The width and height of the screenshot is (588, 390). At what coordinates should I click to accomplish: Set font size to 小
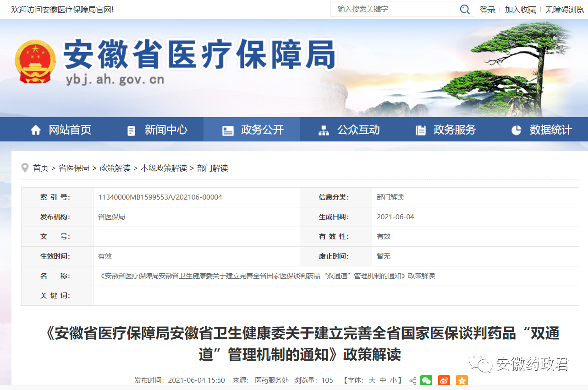click(394, 380)
